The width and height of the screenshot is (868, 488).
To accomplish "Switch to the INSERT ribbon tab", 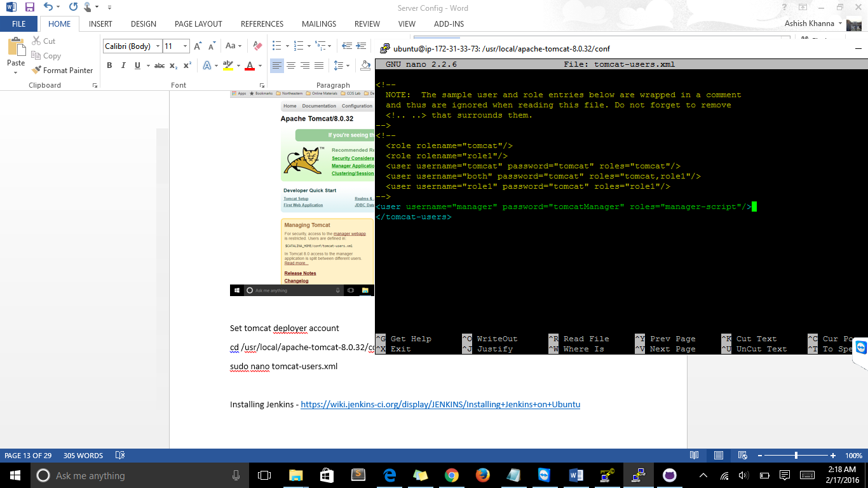I will point(100,24).
